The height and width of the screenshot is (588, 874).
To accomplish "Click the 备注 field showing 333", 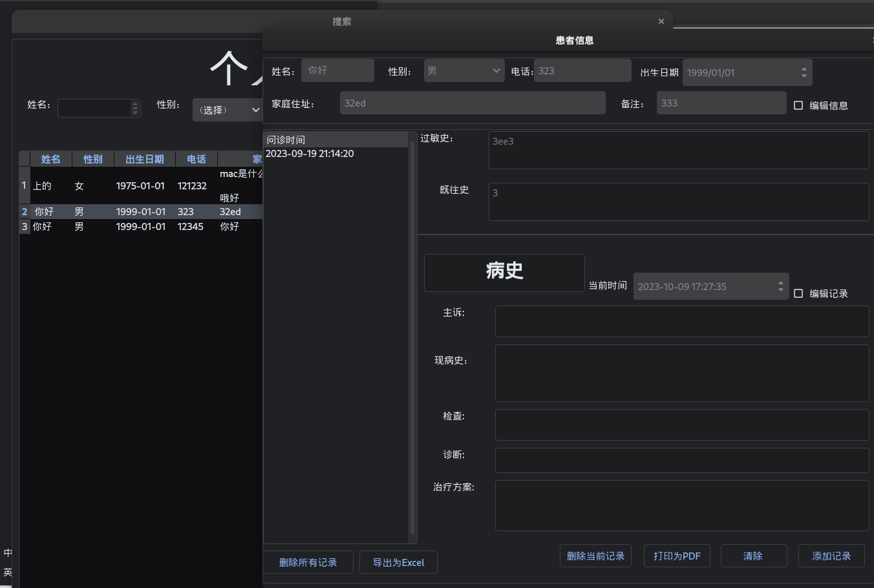I will pos(721,103).
